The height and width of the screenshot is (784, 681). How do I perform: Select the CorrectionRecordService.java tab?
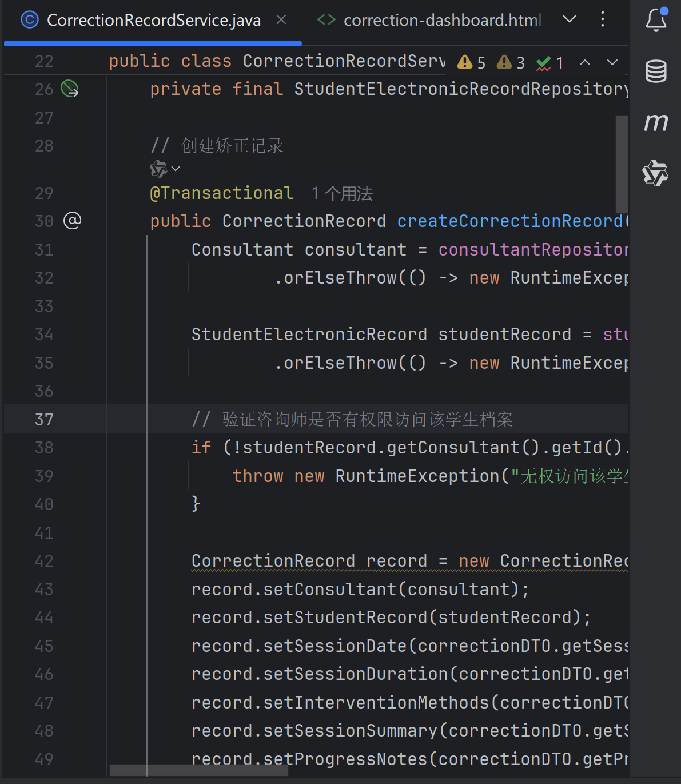click(153, 21)
